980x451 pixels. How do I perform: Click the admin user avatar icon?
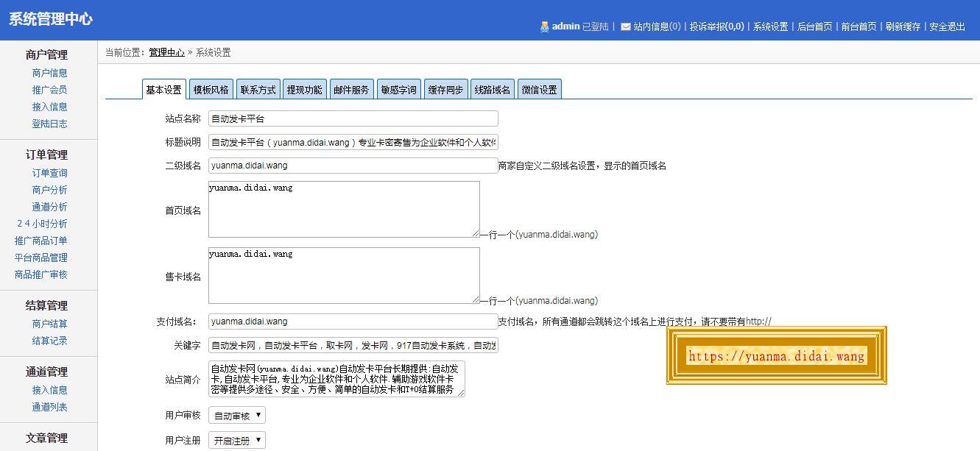click(x=544, y=26)
